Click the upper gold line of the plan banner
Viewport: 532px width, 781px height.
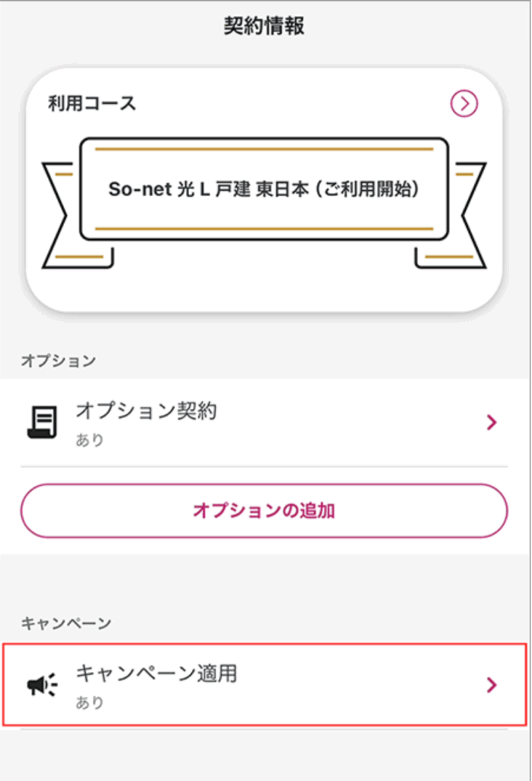coord(264,149)
